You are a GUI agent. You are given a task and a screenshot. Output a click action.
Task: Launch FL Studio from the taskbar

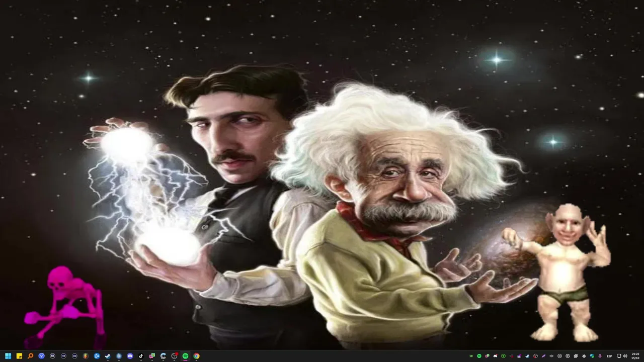pyautogui.click(x=86, y=356)
